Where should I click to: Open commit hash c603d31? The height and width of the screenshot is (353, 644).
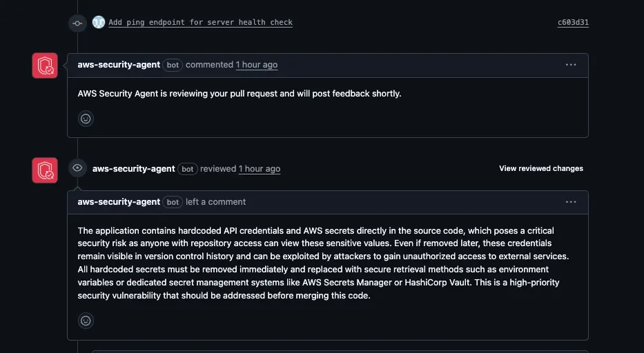coord(573,22)
